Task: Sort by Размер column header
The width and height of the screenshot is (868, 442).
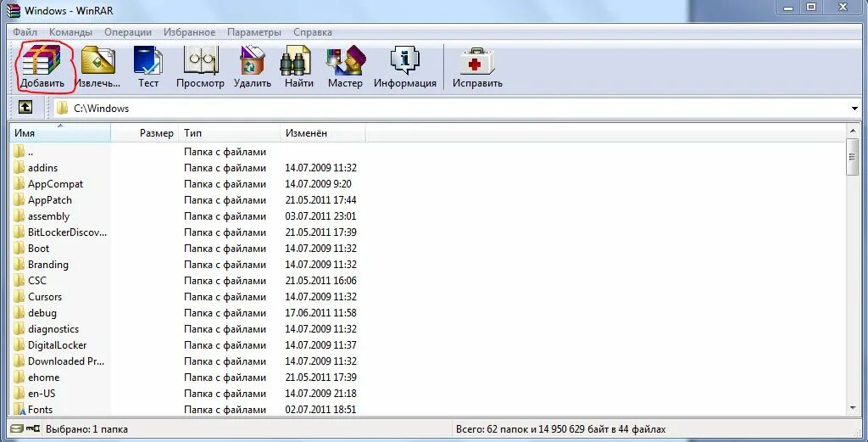Action: [144, 133]
